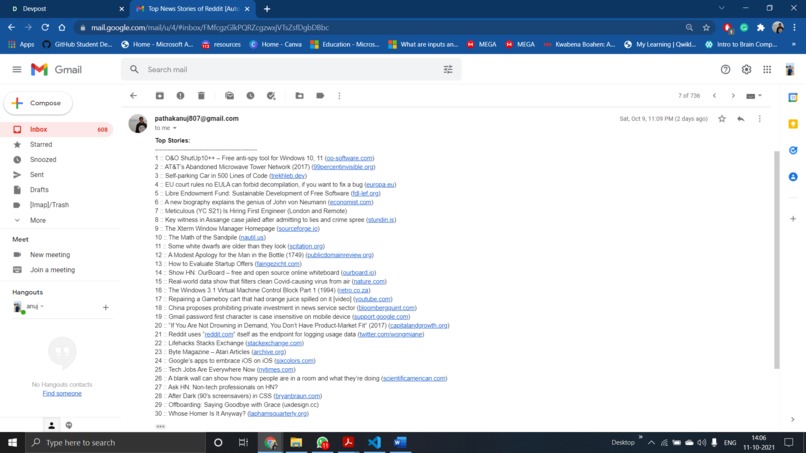
Task: Report email as spam
Action: 180,96
